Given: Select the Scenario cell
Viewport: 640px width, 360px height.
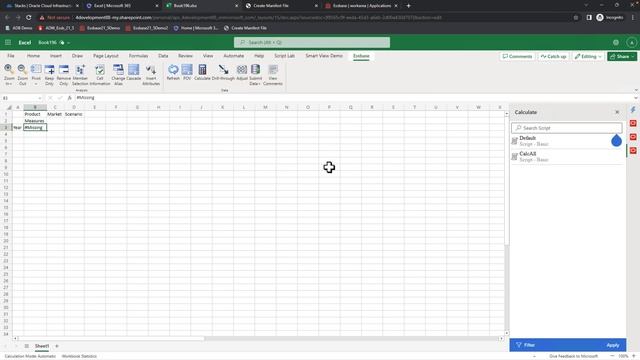Looking at the screenshot, I should (73, 114).
